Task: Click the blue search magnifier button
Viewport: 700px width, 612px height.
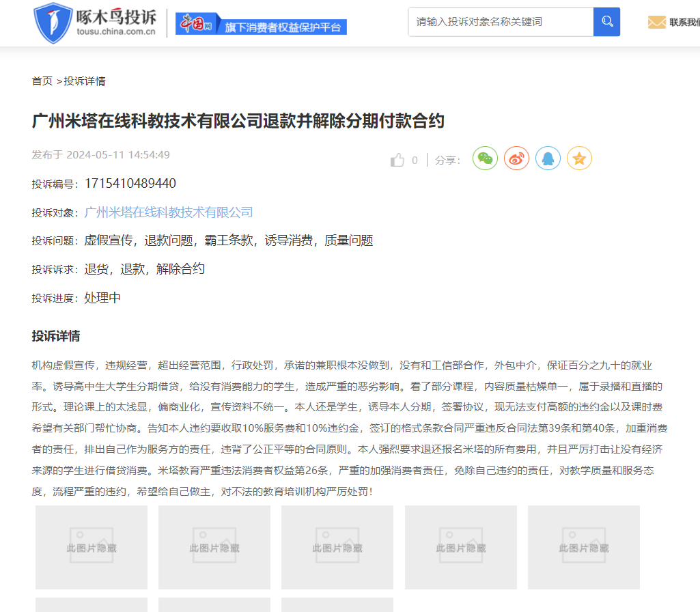Action: 606,21
